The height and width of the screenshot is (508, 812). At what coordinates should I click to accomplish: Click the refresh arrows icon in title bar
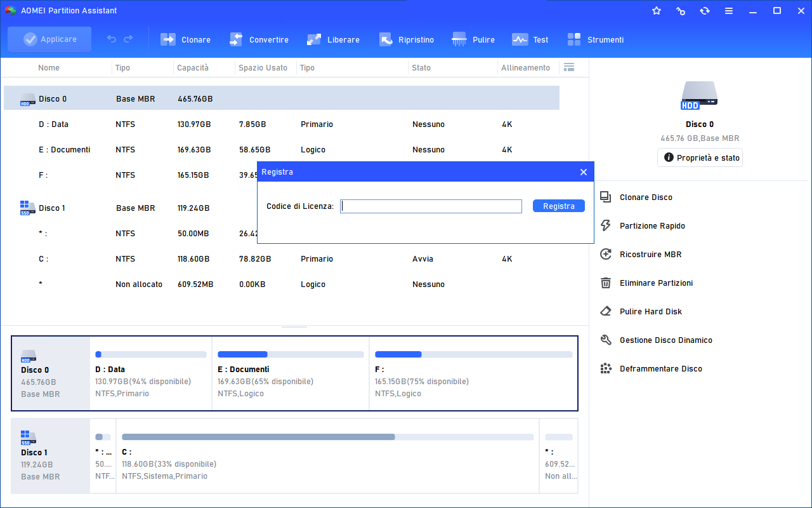[x=705, y=11]
